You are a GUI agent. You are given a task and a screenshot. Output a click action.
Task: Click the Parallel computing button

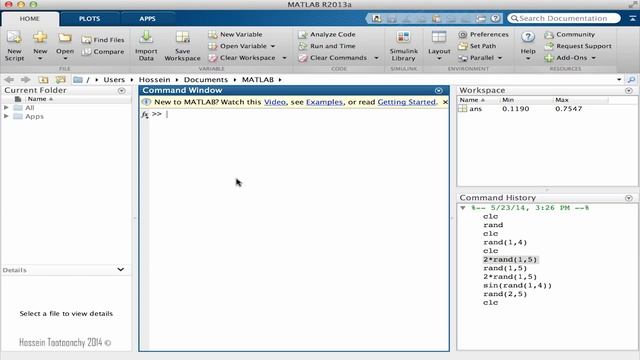pos(476,58)
